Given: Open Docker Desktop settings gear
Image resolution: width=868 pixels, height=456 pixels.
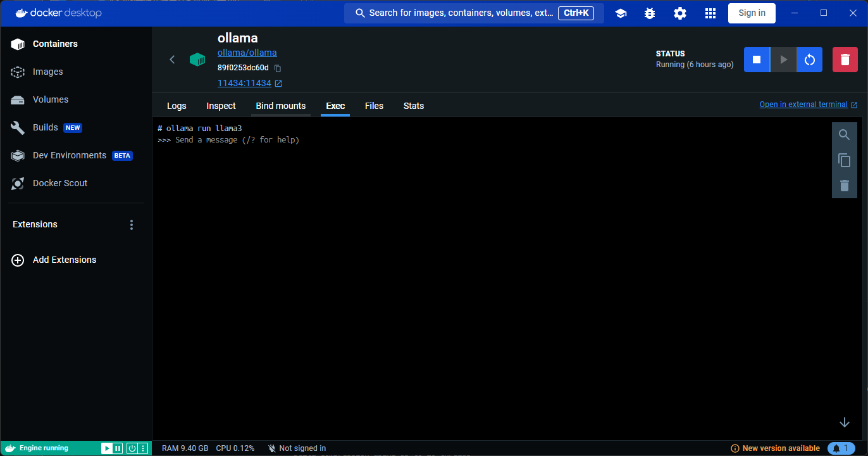Looking at the screenshot, I should 680,13.
